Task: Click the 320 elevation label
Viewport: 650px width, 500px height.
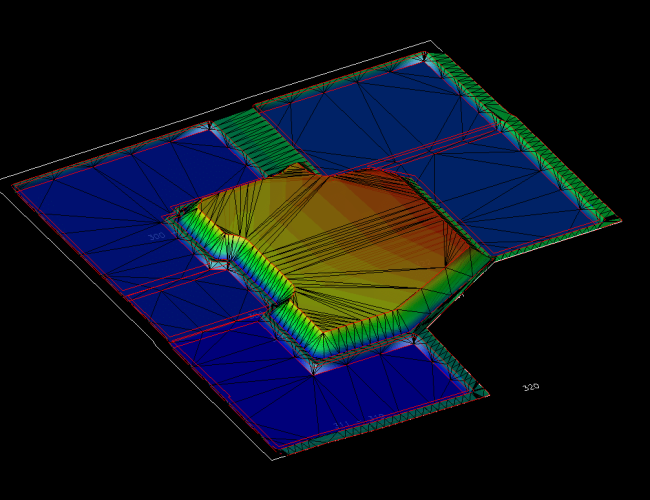Action: (531, 387)
